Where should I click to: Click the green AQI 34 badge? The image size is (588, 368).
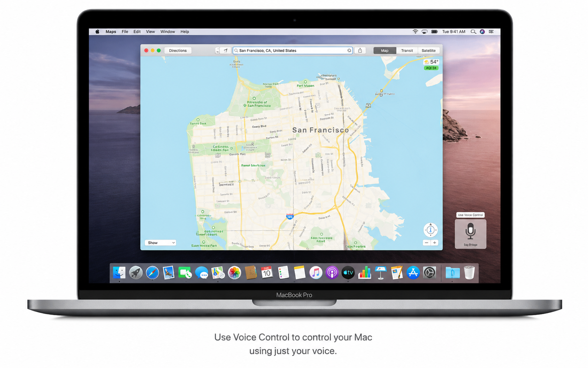pyautogui.click(x=431, y=68)
